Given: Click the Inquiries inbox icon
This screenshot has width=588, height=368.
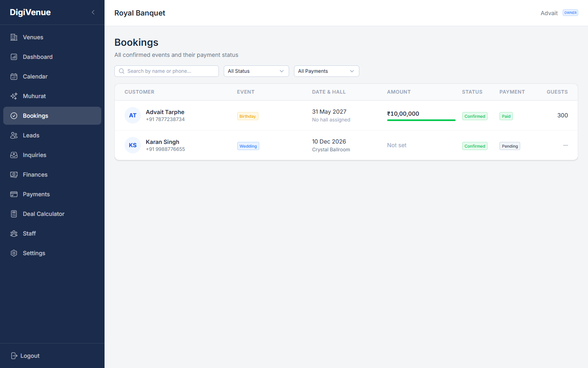Looking at the screenshot, I should pos(14,155).
